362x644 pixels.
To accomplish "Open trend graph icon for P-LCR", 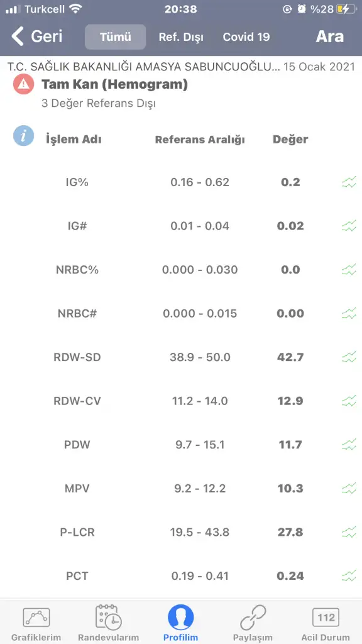I will point(349,532).
